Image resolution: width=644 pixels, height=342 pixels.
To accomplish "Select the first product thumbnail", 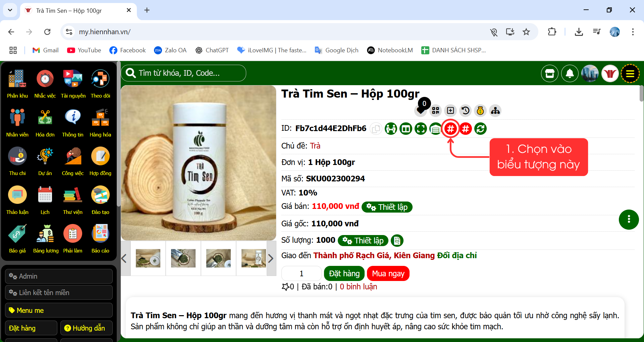I will [x=148, y=258].
